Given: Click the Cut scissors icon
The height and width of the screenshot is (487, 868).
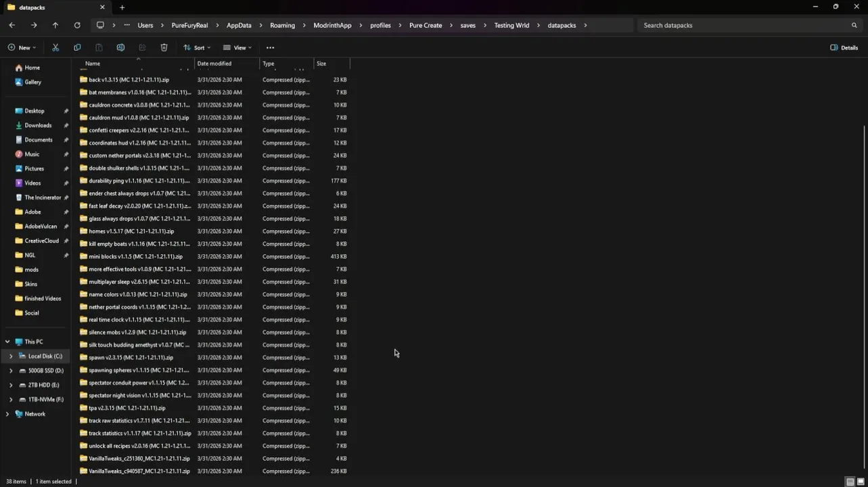Looking at the screenshot, I should [x=55, y=47].
